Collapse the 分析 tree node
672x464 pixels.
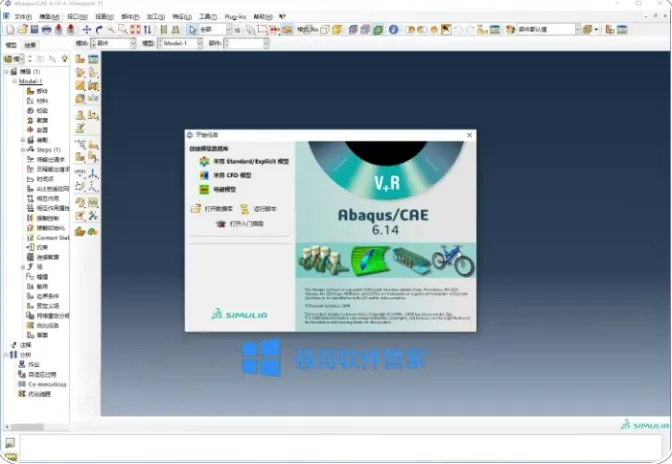(x=6, y=355)
